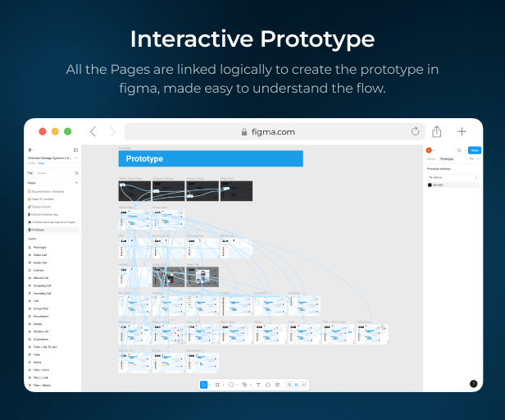Add a new page with plus icon
Screen dimensions: 505x420
[x=77, y=183]
